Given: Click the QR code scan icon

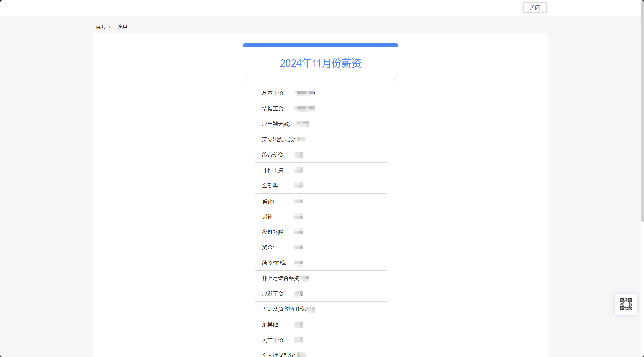Looking at the screenshot, I should point(626,304).
